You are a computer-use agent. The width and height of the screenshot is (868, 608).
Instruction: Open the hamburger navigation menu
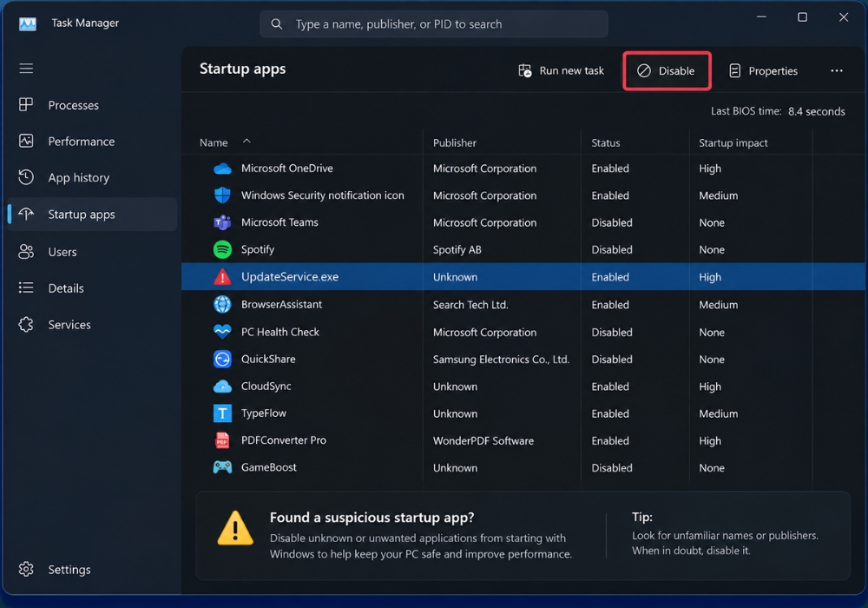[x=26, y=68]
